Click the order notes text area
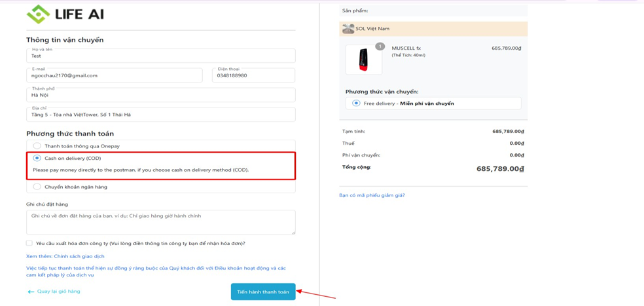This screenshot has height=306, width=644. tap(160, 222)
